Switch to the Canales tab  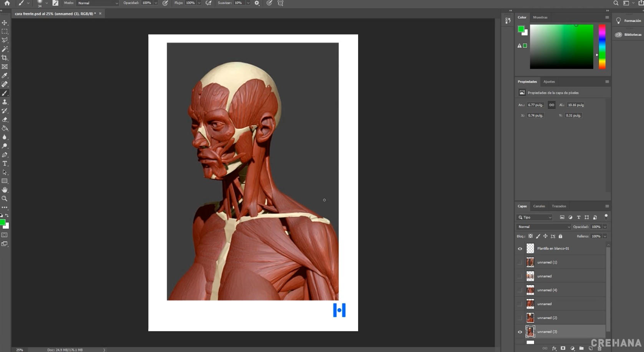tap(539, 206)
